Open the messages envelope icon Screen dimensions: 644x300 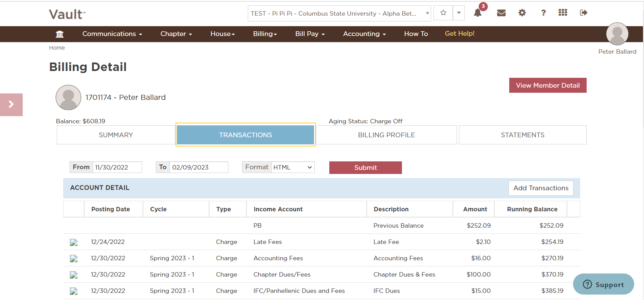pos(501,13)
